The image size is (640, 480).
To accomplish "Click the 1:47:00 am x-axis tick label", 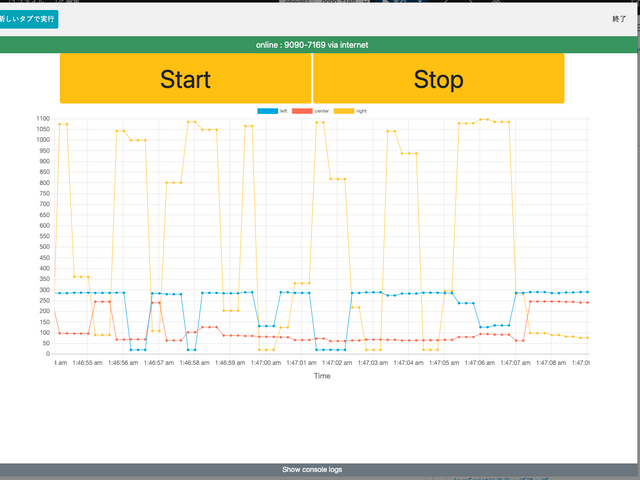I will pyautogui.click(x=266, y=362).
